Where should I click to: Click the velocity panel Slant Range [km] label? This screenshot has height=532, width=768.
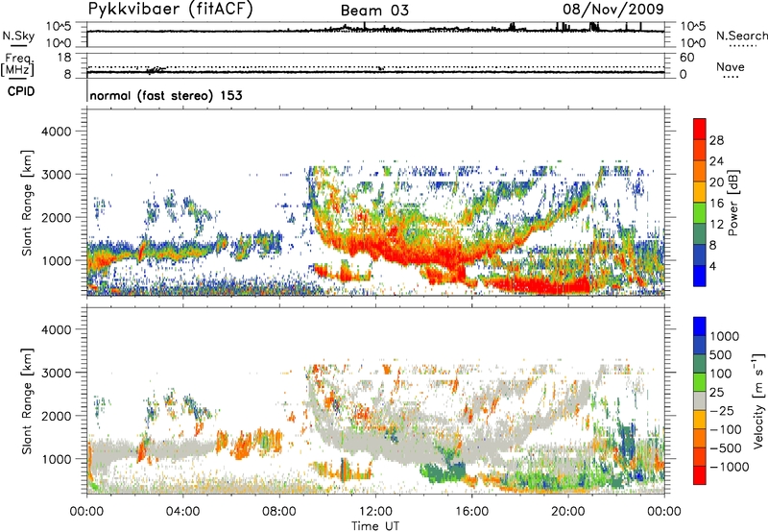[27, 401]
